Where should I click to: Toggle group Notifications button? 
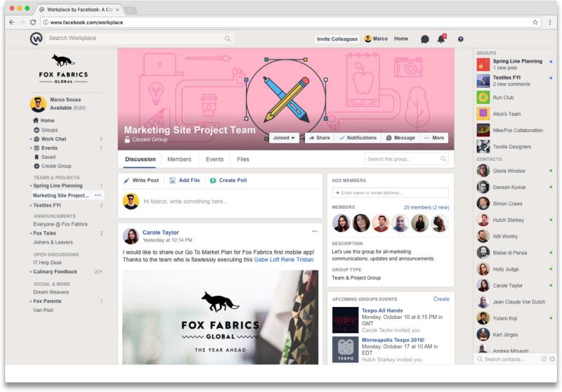[358, 138]
